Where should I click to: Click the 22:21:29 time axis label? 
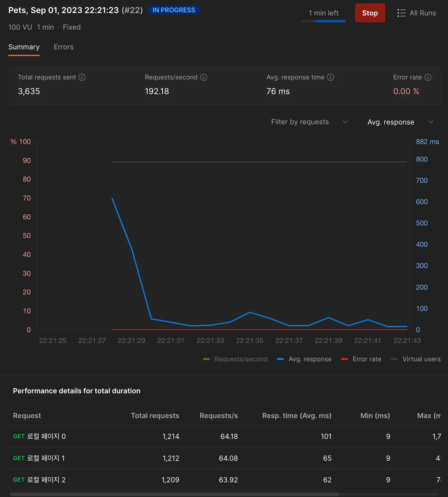tap(132, 340)
